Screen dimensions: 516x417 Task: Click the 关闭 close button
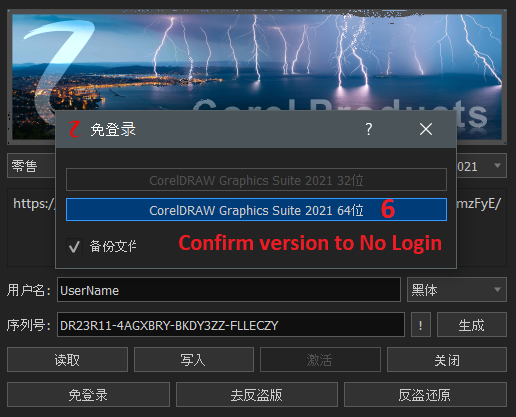(x=447, y=360)
